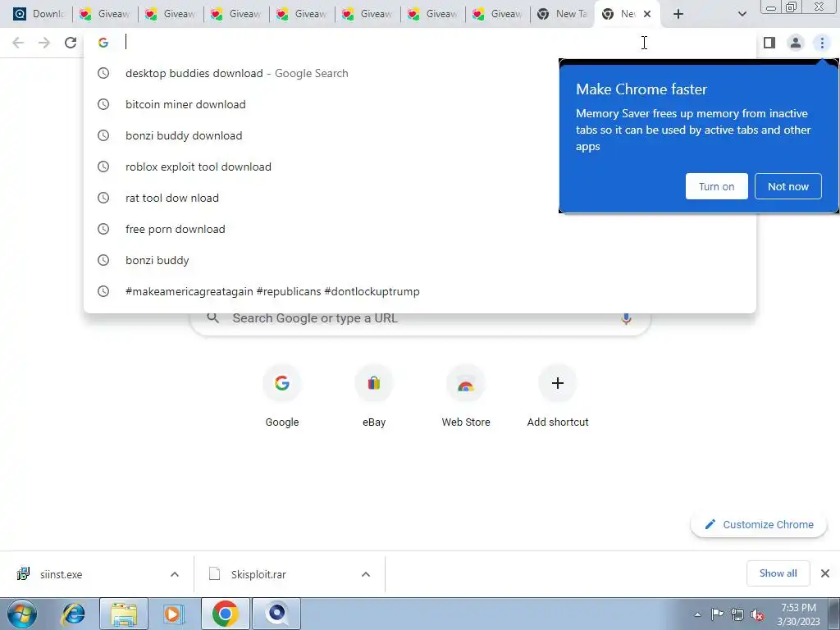840x630 pixels.
Task: Switch to the Downlo... first tab
Action: pyautogui.click(x=38, y=14)
